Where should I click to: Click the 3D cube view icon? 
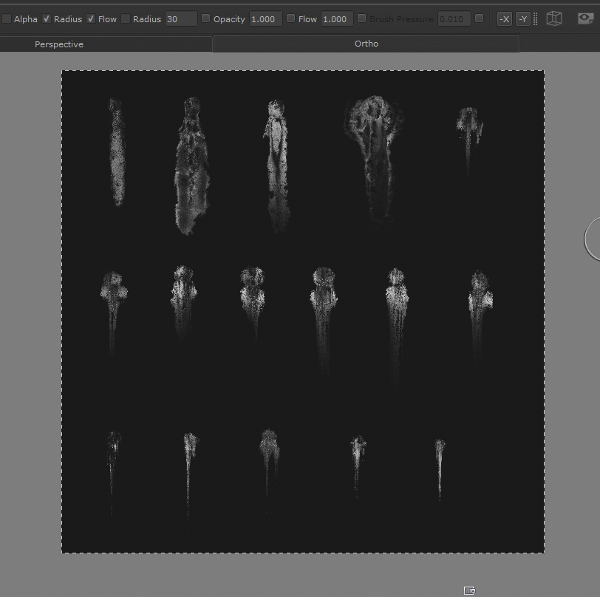pyautogui.click(x=555, y=19)
